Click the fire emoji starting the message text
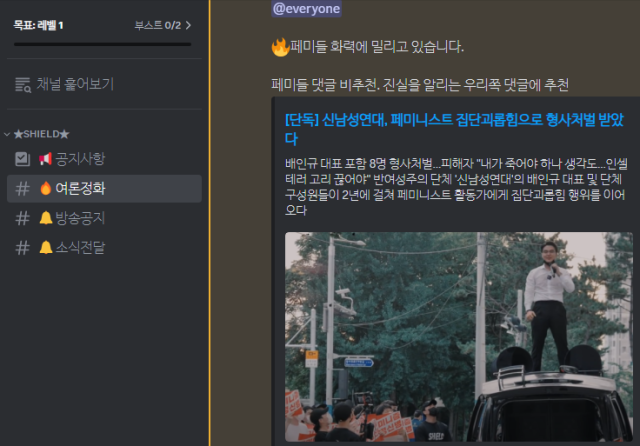 click(281, 47)
